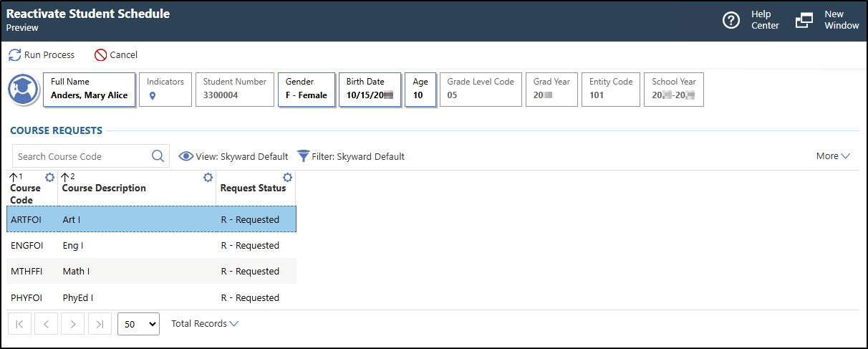Click Run Process button
The height and width of the screenshot is (349, 868).
tap(42, 54)
